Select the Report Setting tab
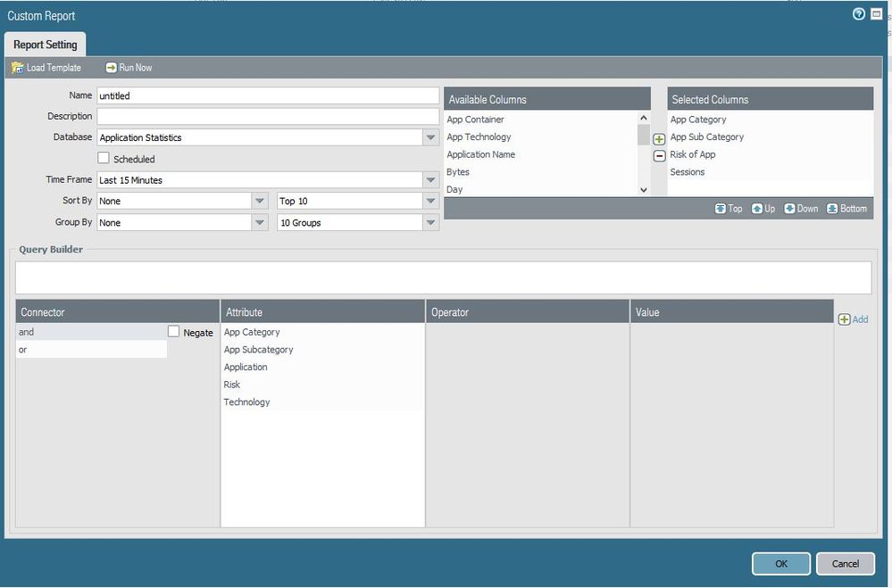 pyautogui.click(x=45, y=45)
